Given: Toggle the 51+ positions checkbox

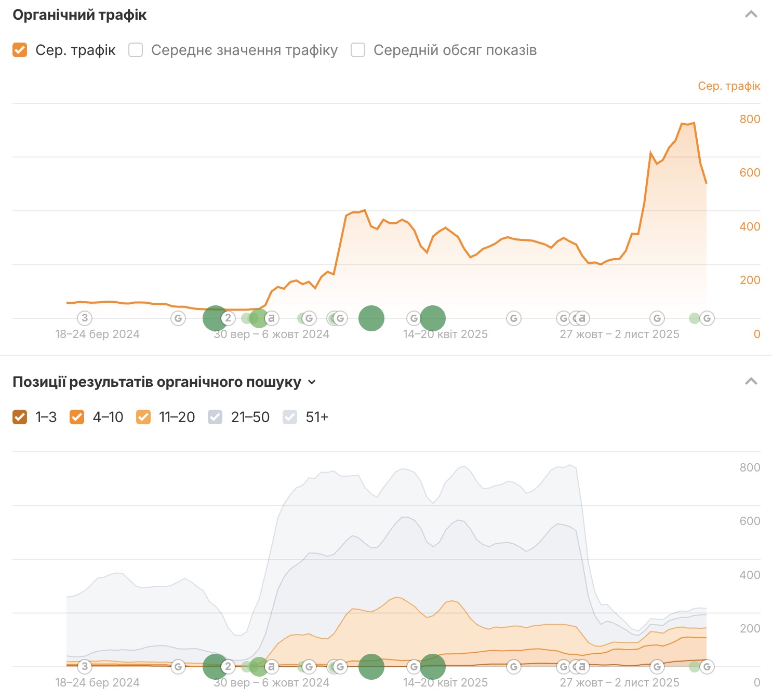Looking at the screenshot, I should click(x=290, y=417).
